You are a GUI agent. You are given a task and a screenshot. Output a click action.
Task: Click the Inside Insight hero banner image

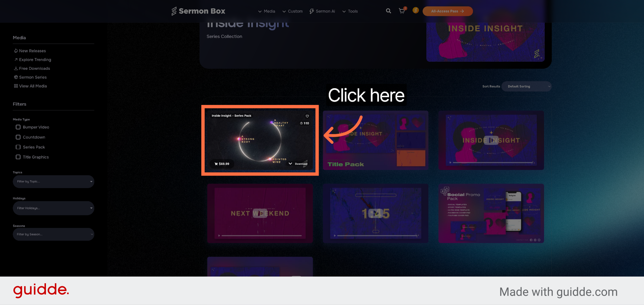pos(485,42)
